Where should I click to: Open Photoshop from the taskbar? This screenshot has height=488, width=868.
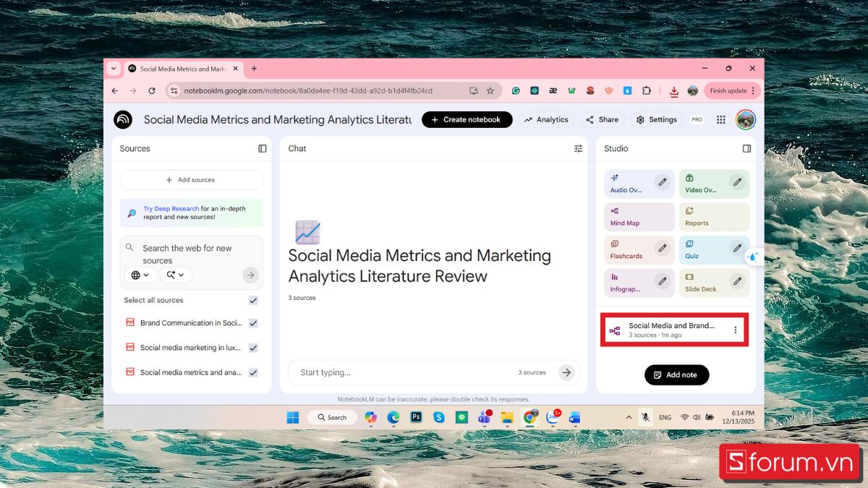pyautogui.click(x=416, y=417)
